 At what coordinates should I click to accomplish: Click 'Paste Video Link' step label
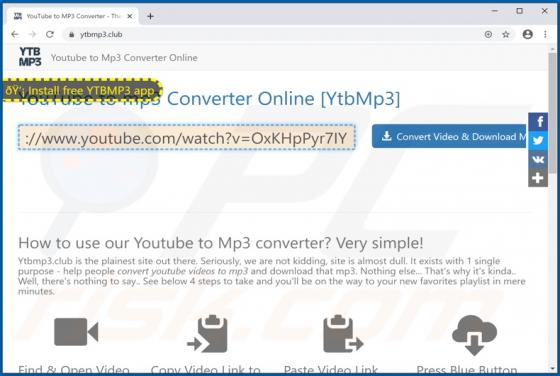pyautogui.click(x=331, y=370)
